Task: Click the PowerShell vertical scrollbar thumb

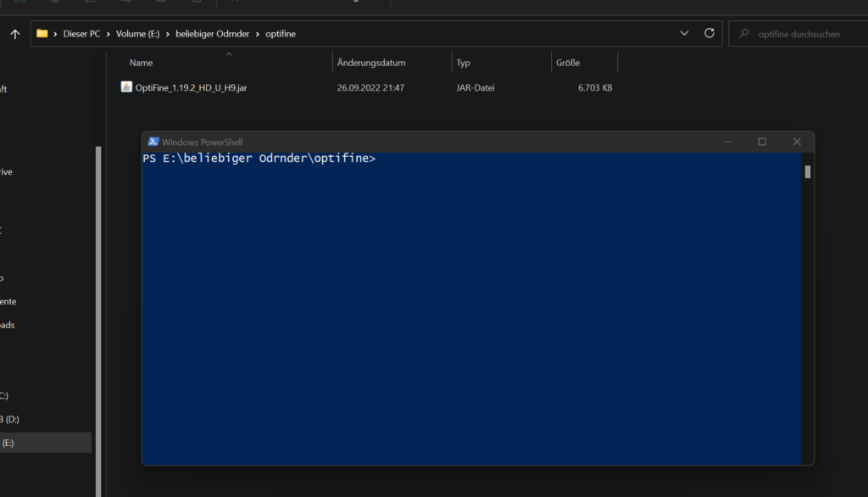Action: click(808, 172)
